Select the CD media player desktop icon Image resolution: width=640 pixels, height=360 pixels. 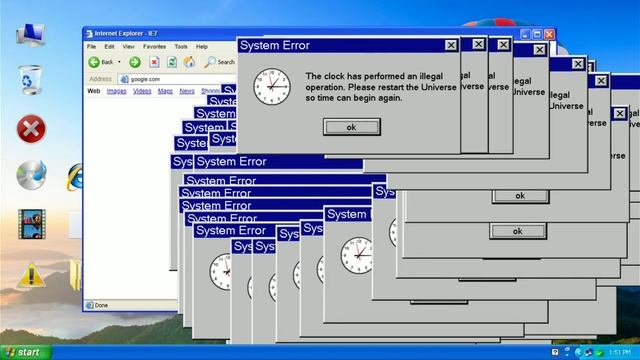31,175
